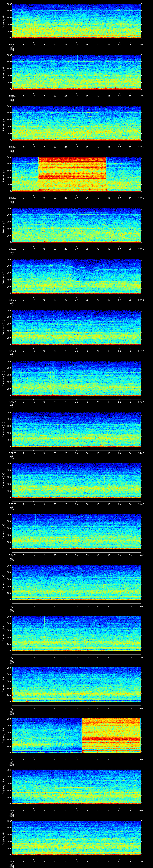Click the vertical spike near 21 seconds in 13:14:00 spectrogram
The height and width of the screenshot is (868, 153).
(58, 9)
